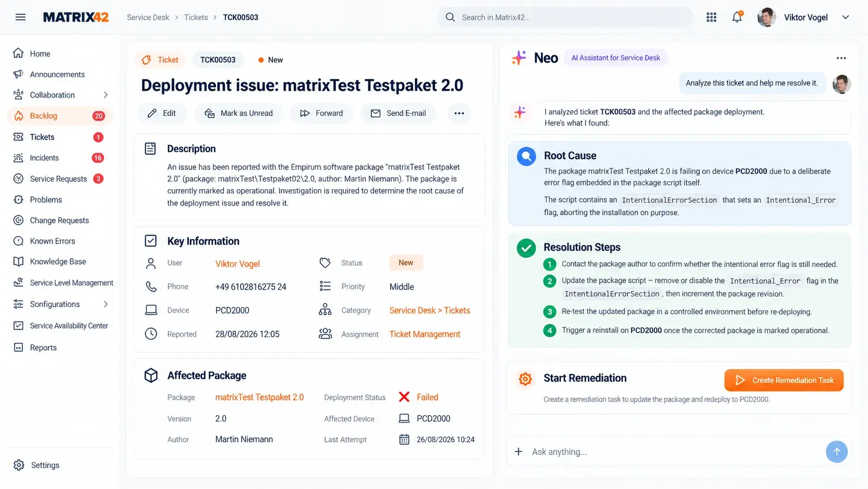Click the plus attach icon in chat

click(518, 452)
